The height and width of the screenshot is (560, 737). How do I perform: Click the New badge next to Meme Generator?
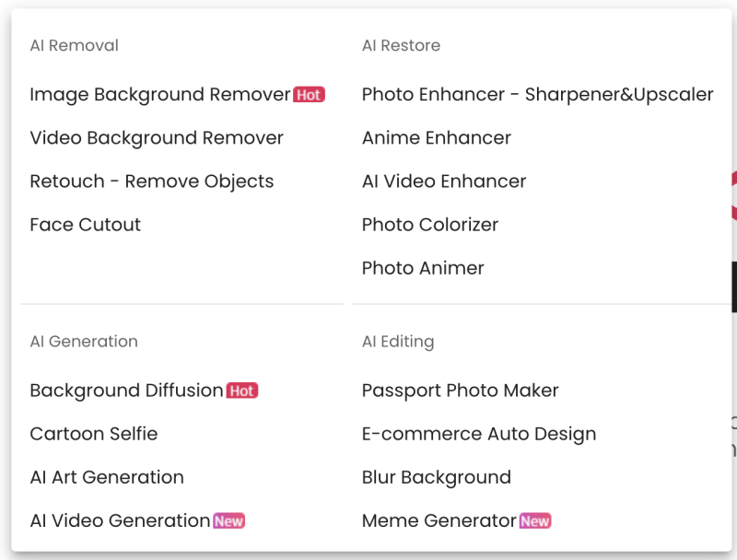[x=534, y=521]
